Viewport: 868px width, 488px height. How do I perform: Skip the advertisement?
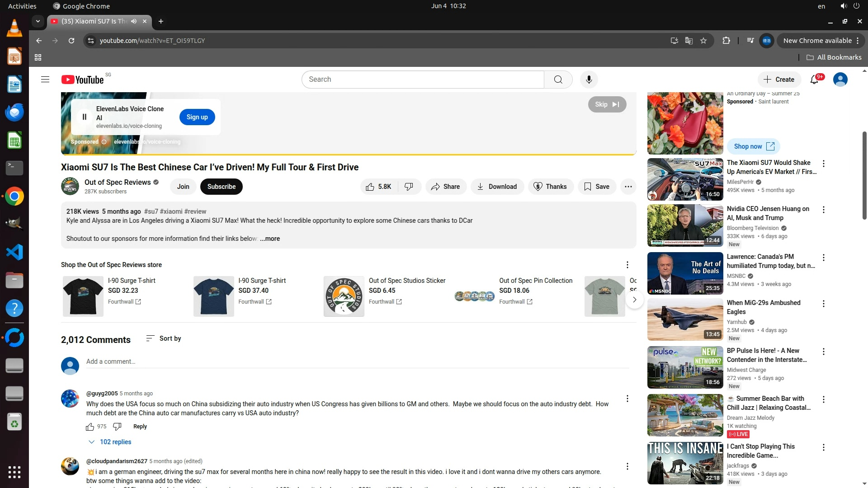pyautogui.click(x=607, y=104)
